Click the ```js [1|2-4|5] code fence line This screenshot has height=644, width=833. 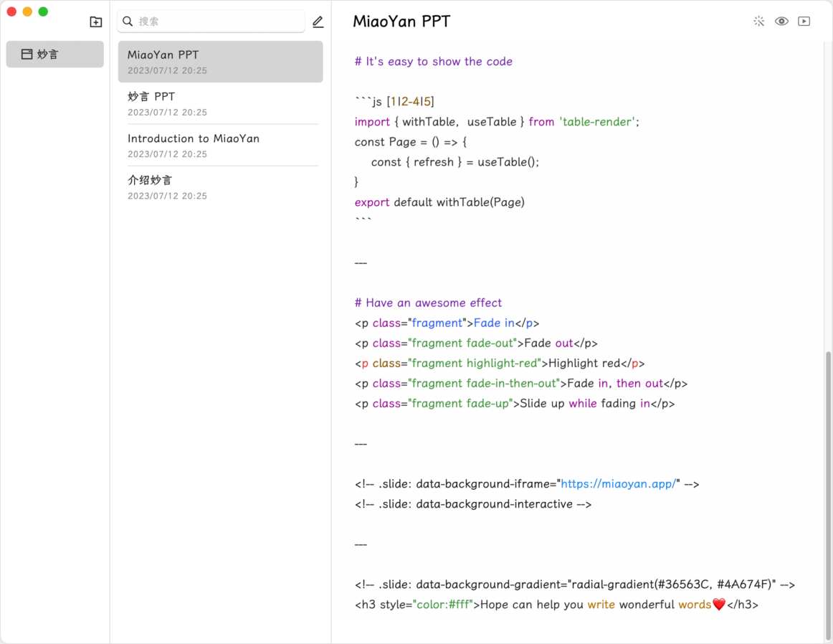point(394,102)
